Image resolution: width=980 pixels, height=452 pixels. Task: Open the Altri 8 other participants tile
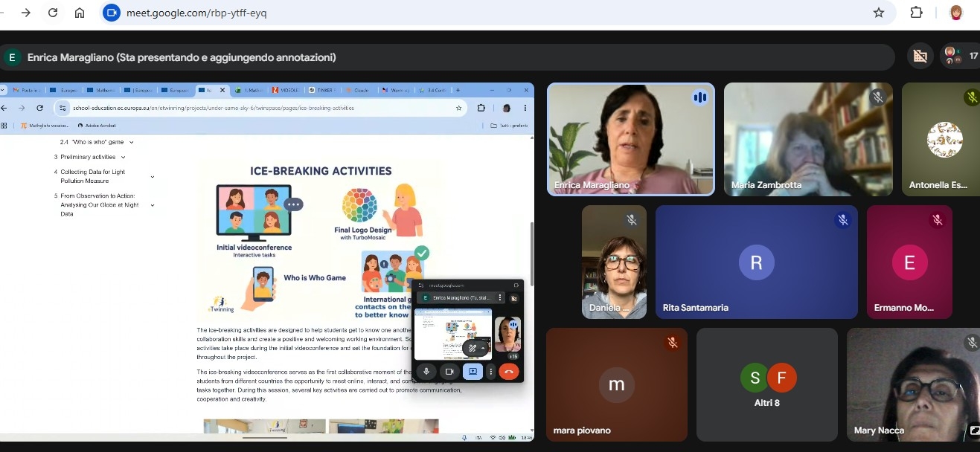point(768,385)
